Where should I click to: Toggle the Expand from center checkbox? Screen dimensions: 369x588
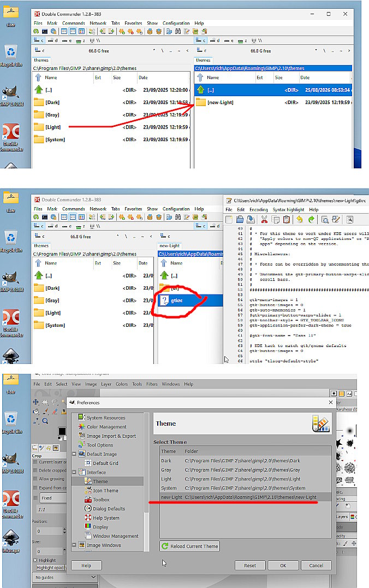point(35,487)
